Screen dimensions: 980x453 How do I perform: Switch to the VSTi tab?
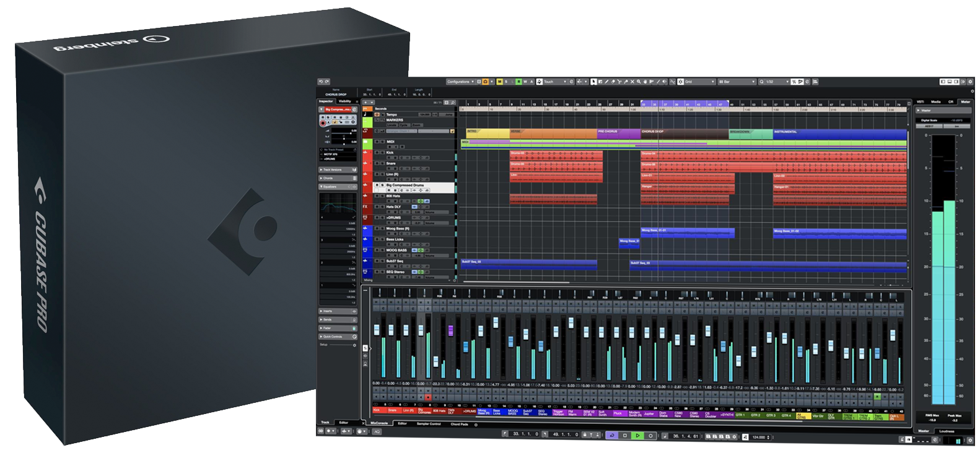tap(920, 101)
